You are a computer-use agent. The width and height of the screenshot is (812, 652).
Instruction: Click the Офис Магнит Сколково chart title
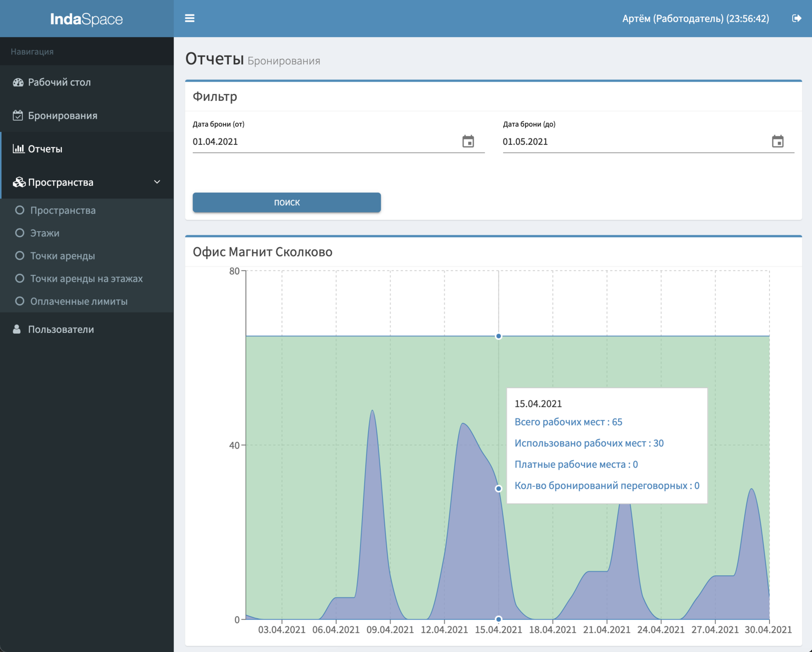(262, 252)
